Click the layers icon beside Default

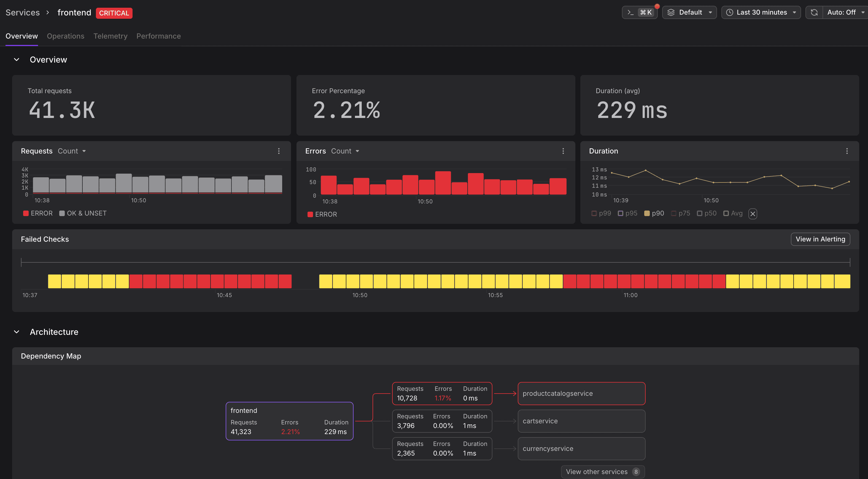pos(671,12)
